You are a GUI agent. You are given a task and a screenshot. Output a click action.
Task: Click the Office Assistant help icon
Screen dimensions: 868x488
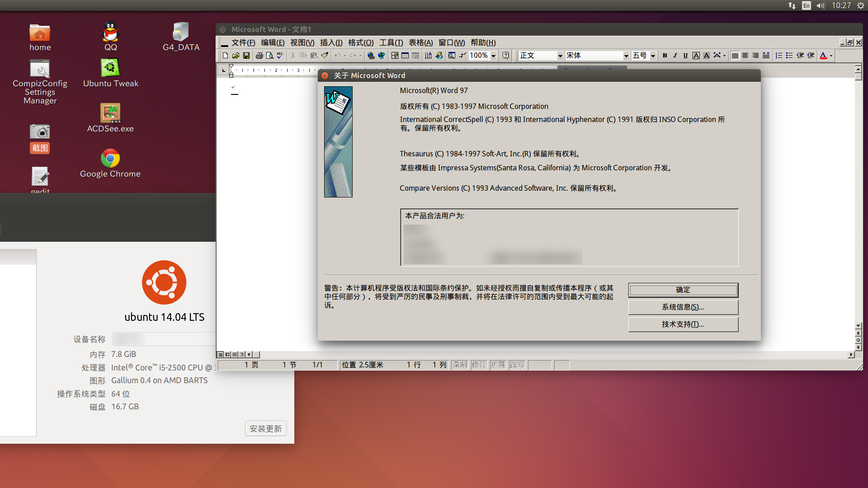click(505, 56)
